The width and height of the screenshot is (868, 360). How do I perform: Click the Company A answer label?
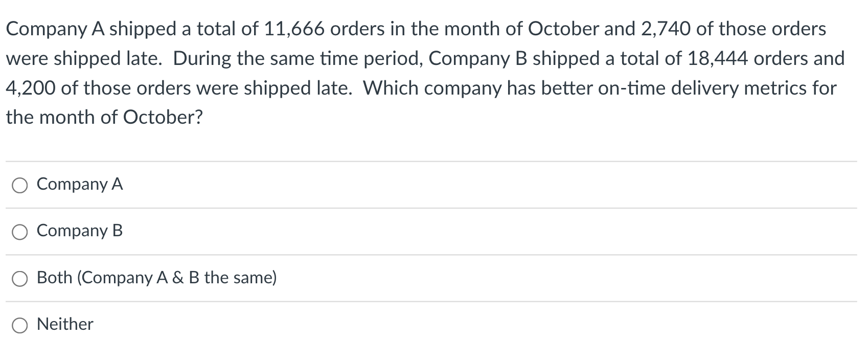pyautogui.click(x=79, y=185)
